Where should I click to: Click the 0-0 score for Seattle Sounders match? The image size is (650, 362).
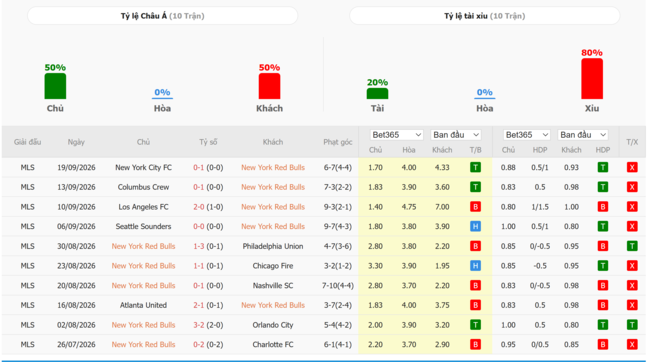(x=199, y=226)
